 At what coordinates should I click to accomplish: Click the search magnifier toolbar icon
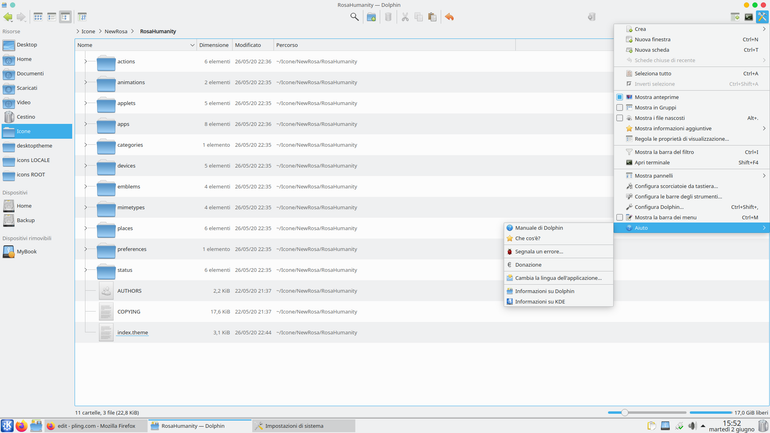[x=354, y=17]
